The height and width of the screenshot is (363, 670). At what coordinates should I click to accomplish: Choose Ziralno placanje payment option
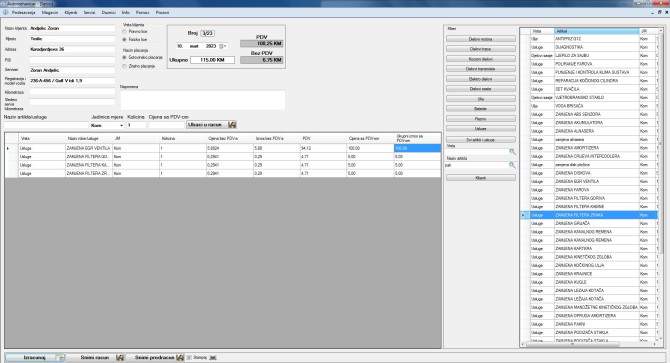pos(125,66)
